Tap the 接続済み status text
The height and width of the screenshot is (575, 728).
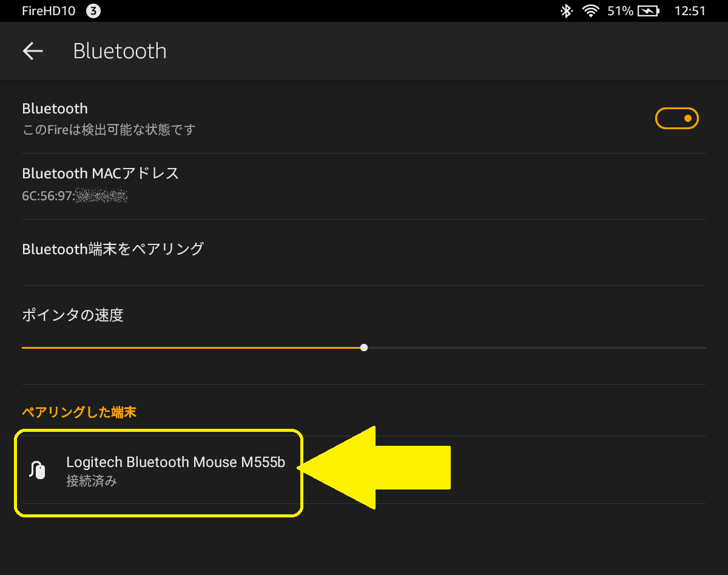[92, 482]
